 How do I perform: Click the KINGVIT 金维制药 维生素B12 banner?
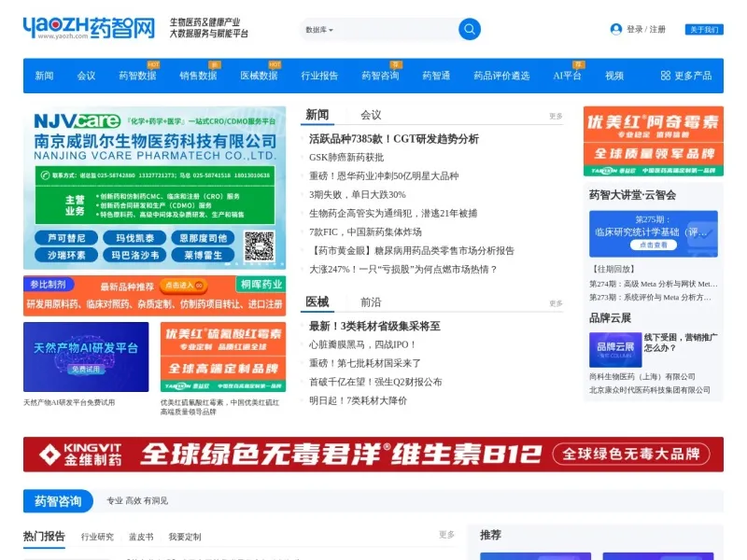click(373, 455)
